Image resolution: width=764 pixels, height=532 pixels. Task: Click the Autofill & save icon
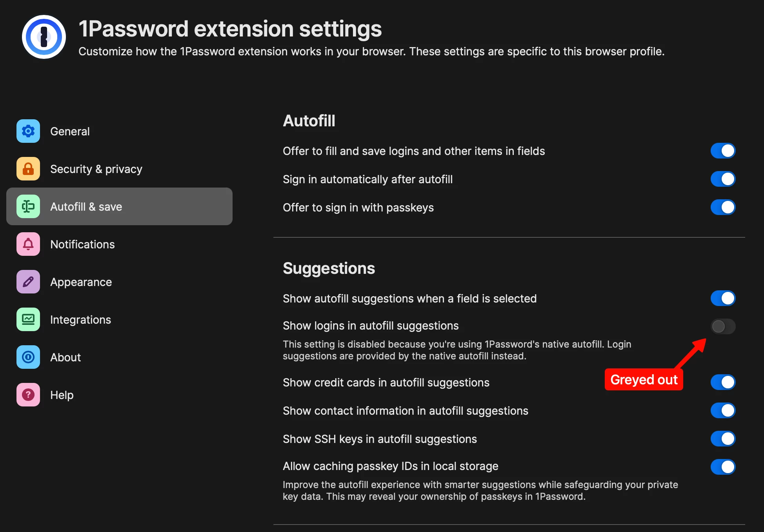coord(28,206)
